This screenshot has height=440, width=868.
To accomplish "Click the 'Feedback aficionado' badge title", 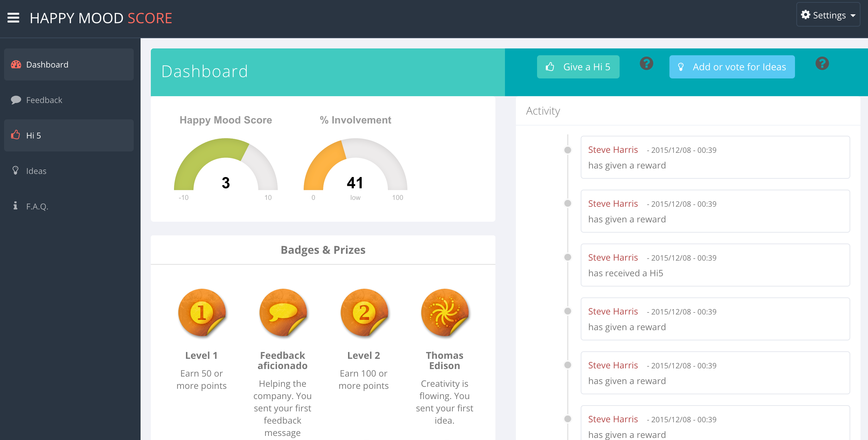I will coord(283,361).
